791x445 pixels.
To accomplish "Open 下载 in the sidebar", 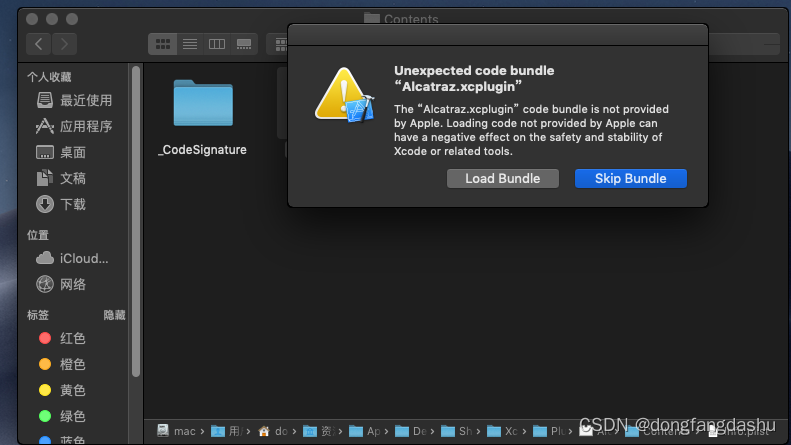I will coord(61,204).
